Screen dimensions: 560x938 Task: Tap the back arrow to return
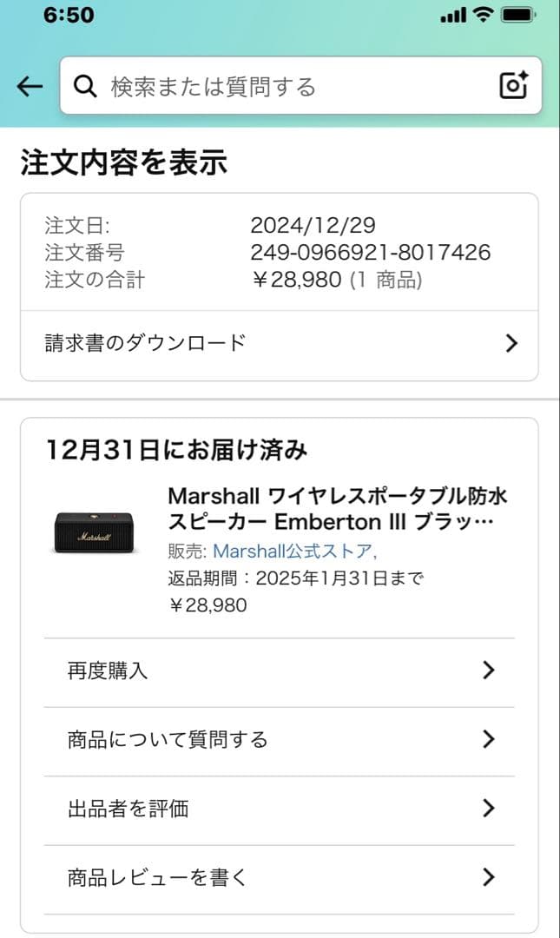coord(29,85)
